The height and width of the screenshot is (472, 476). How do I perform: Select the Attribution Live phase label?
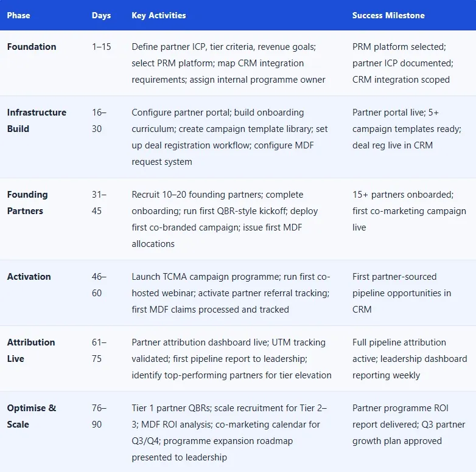coord(31,350)
